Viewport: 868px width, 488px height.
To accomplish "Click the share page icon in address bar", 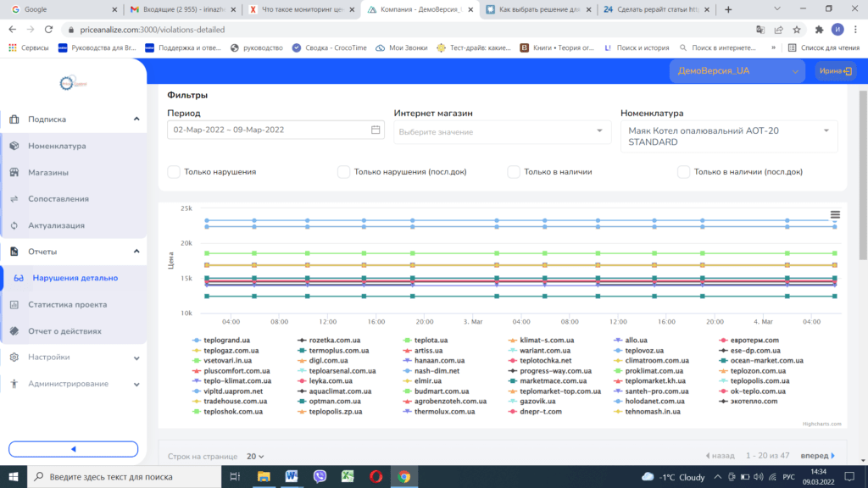I will point(778,30).
